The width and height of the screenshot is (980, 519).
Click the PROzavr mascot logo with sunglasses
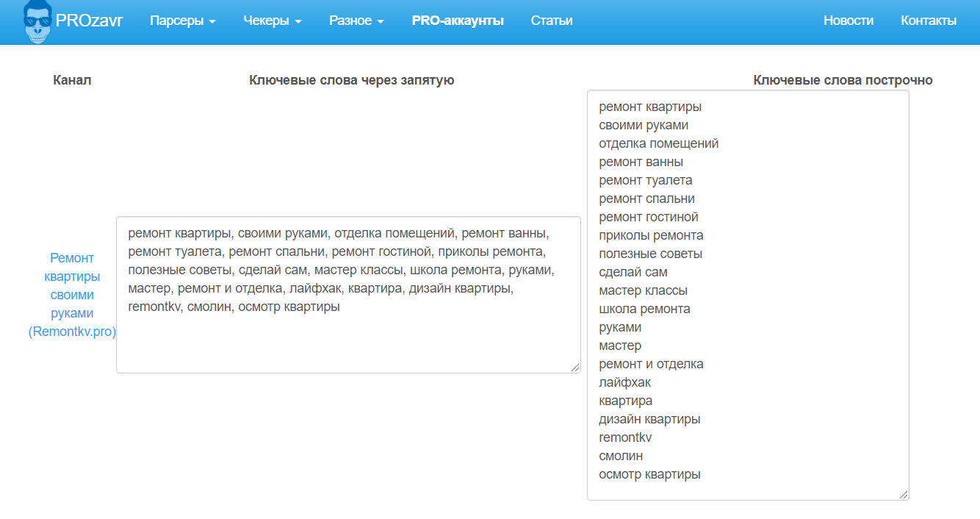click(37, 21)
